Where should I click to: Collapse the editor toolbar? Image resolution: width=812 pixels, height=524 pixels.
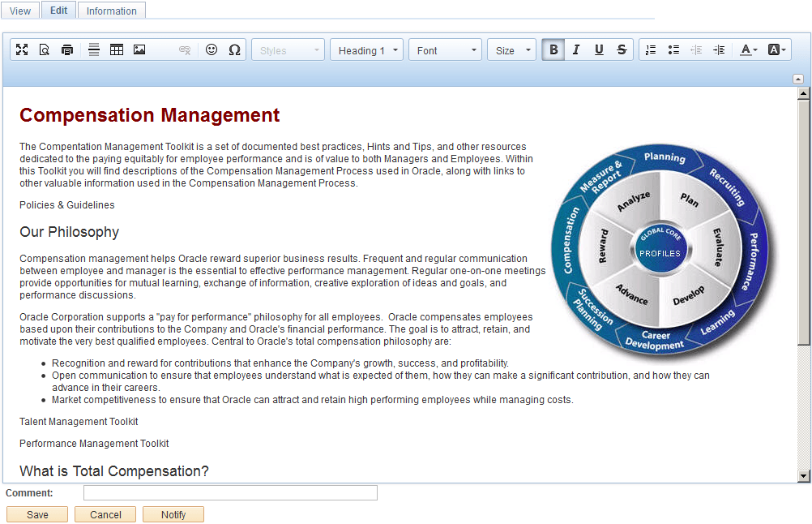[x=798, y=79]
